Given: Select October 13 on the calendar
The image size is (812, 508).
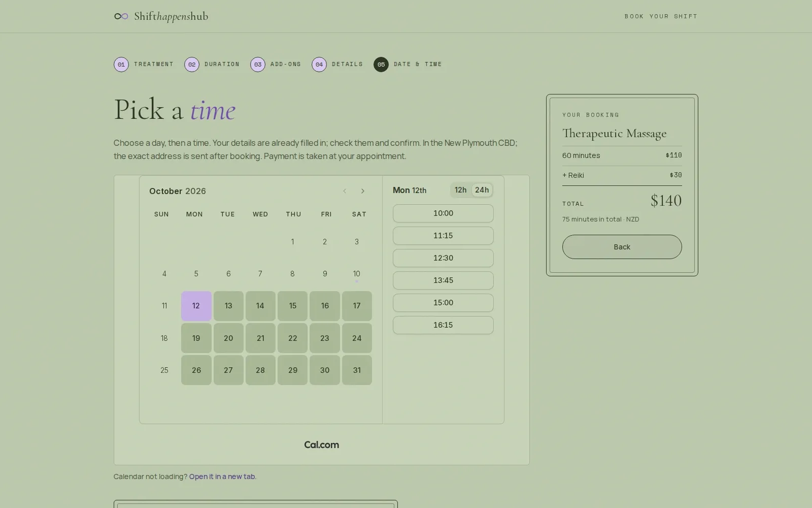Looking at the screenshot, I should point(228,306).
